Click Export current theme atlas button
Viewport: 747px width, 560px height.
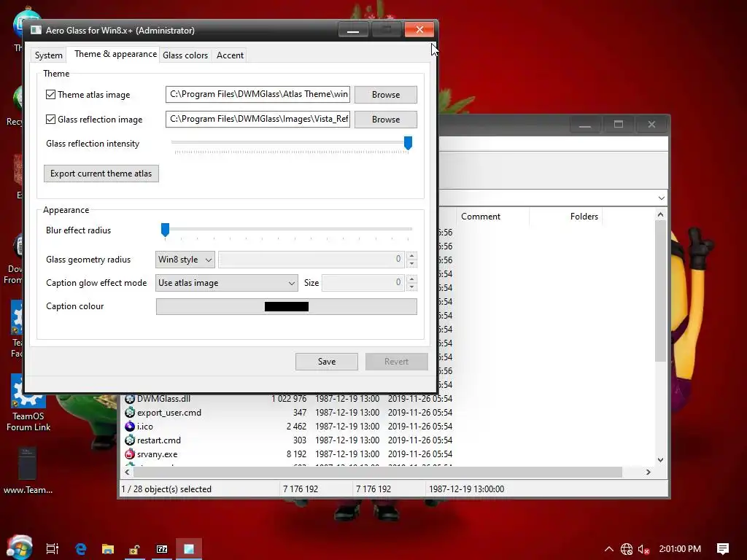point(101,174)
